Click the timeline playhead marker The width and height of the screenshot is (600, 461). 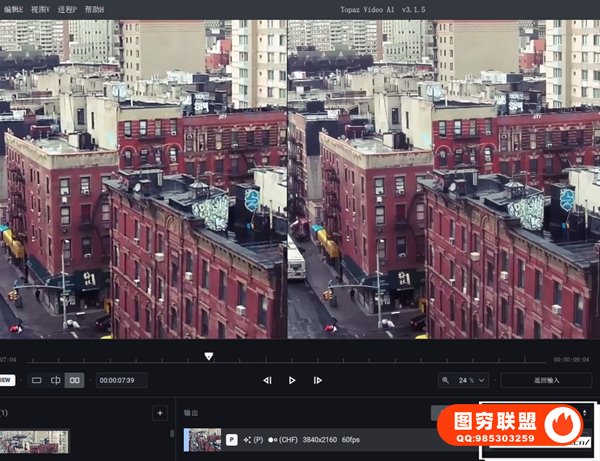(x=208, y=356)
